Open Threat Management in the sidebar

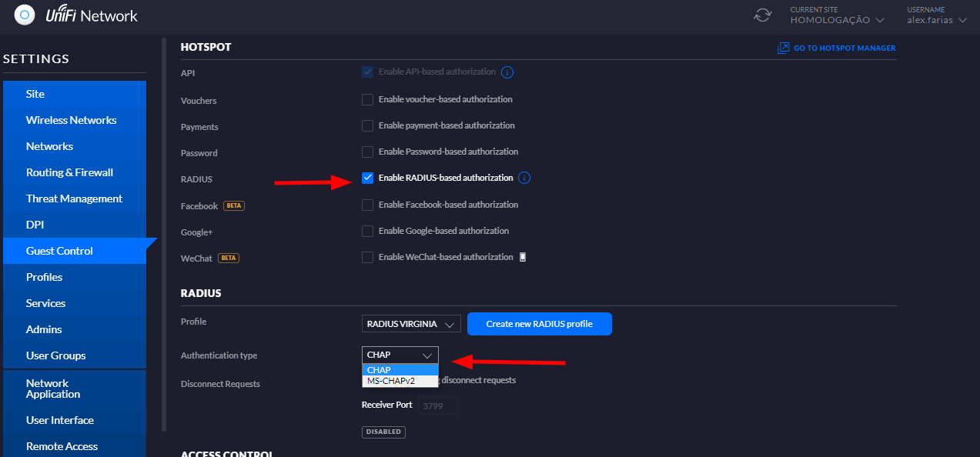point(74,198)
